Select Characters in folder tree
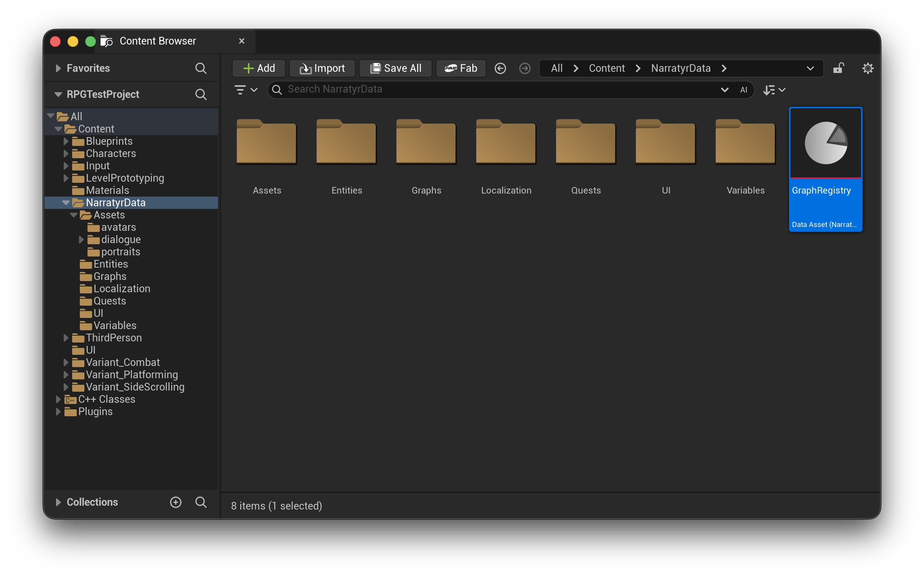 111,154
